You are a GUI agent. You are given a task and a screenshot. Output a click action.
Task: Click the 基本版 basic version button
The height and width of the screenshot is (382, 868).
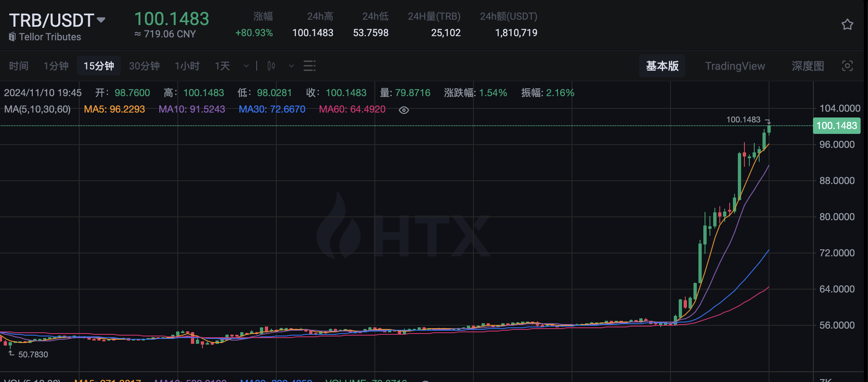pos(662,66)
